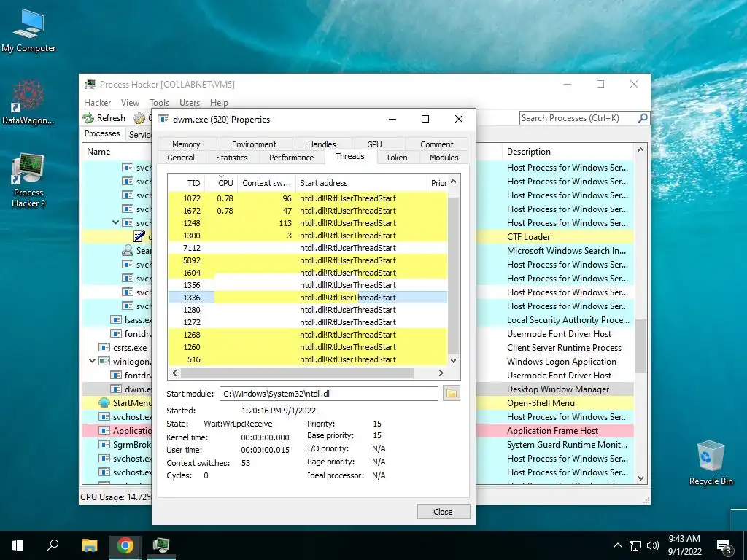Viewport: 747px width, 560px height.
Task: Sort by Start address column header
Action: [x=361, y=183]
